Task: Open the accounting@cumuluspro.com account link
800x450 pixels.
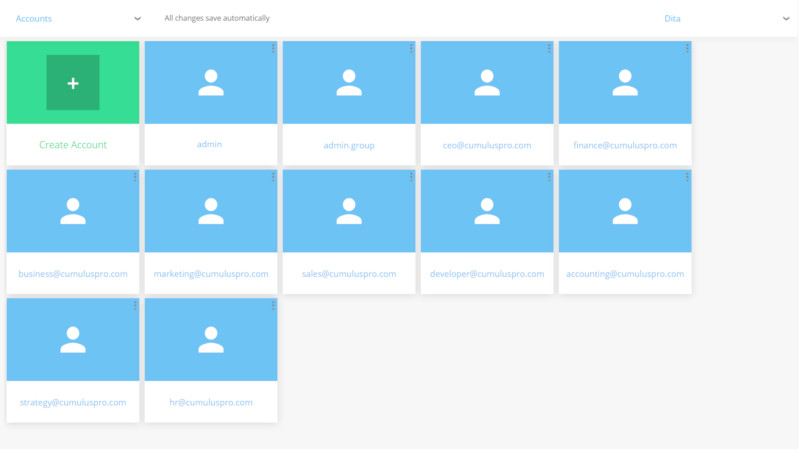Action: pos(625,274)
